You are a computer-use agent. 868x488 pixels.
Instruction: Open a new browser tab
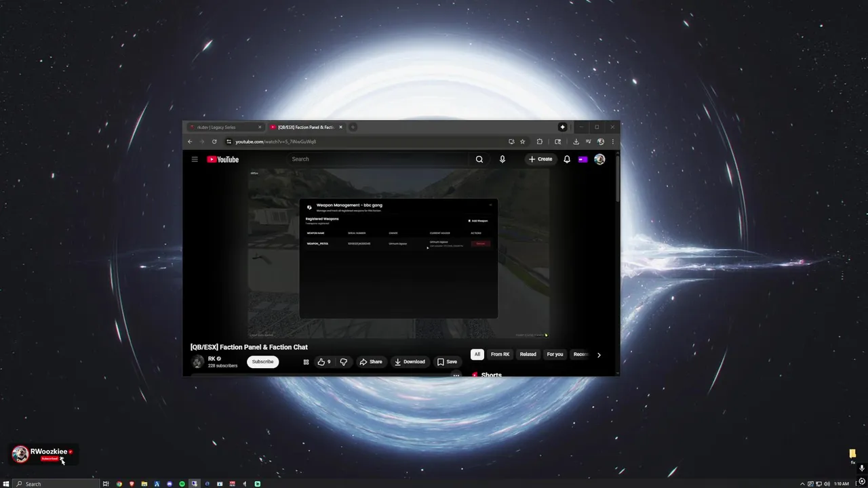353,127
